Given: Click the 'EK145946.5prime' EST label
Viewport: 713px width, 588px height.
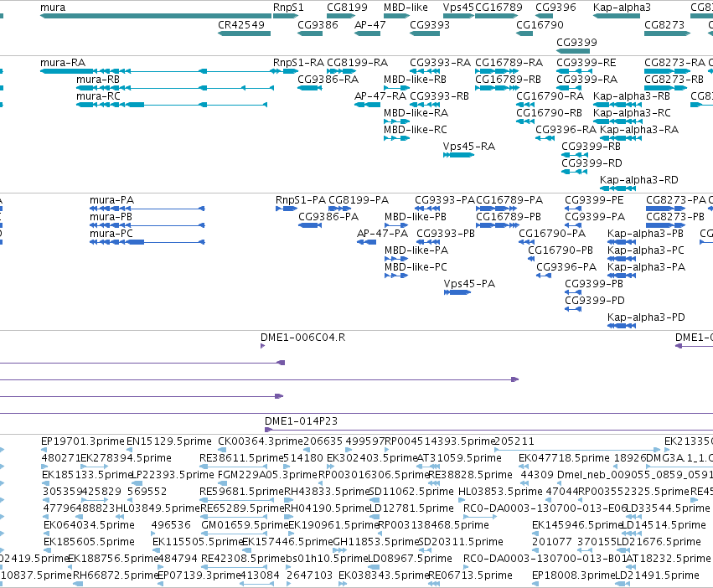Looking at the screenshot, I should pos(576,525).
